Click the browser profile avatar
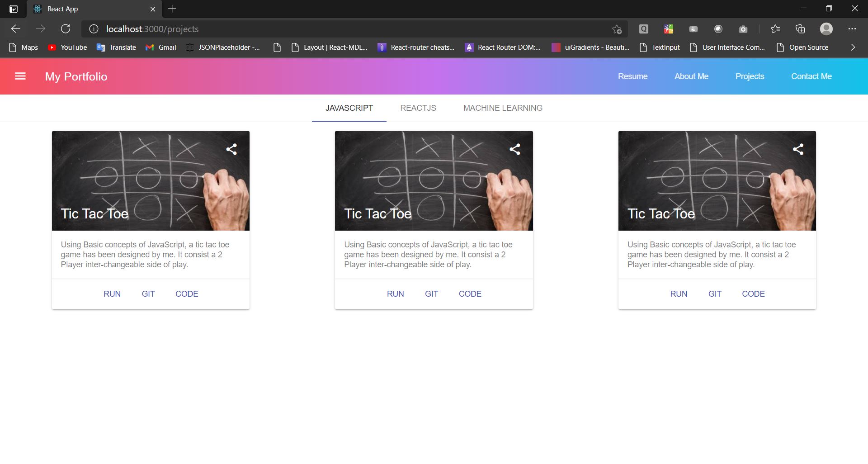The height and width of the screenshot is (464, 868). click(x=826, y=28)
